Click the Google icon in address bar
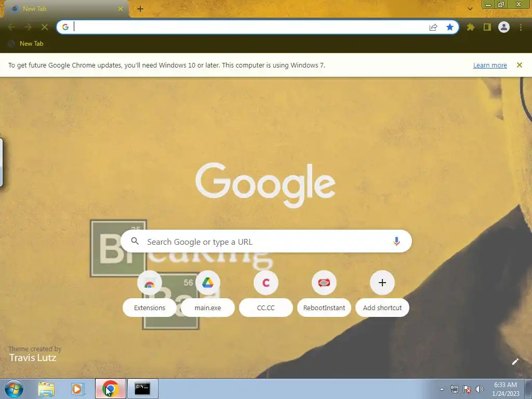Screen dimensions: 532x399 65,27
